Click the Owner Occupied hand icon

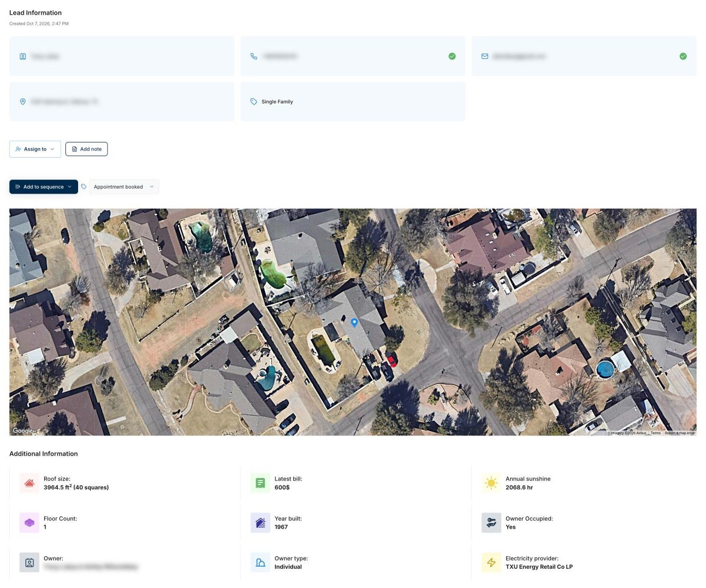491,523
